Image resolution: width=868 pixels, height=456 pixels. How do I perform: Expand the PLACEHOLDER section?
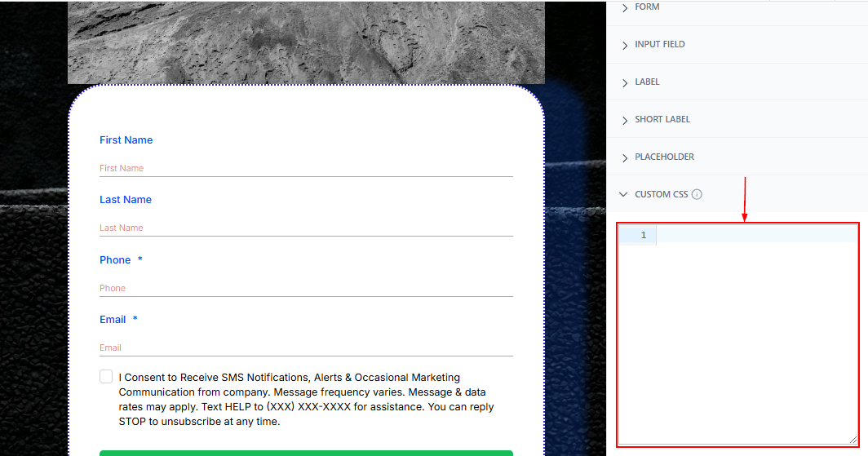point(664,157)
